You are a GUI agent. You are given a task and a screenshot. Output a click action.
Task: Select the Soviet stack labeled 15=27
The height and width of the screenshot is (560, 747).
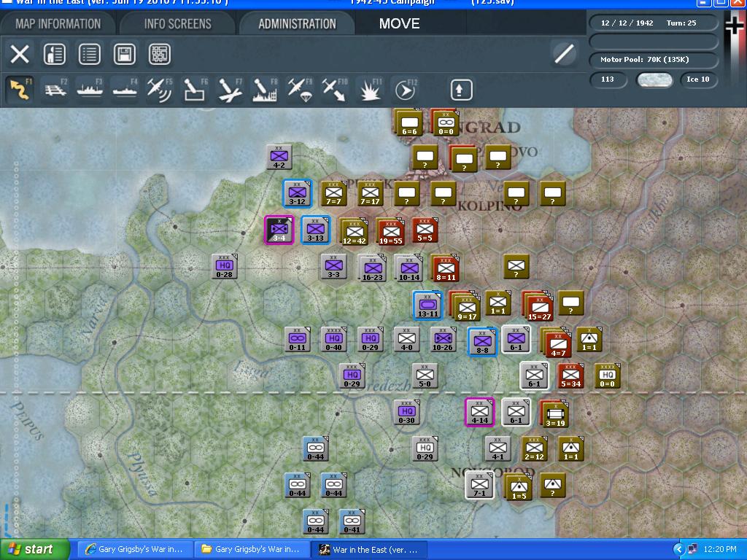coord(538,306)
